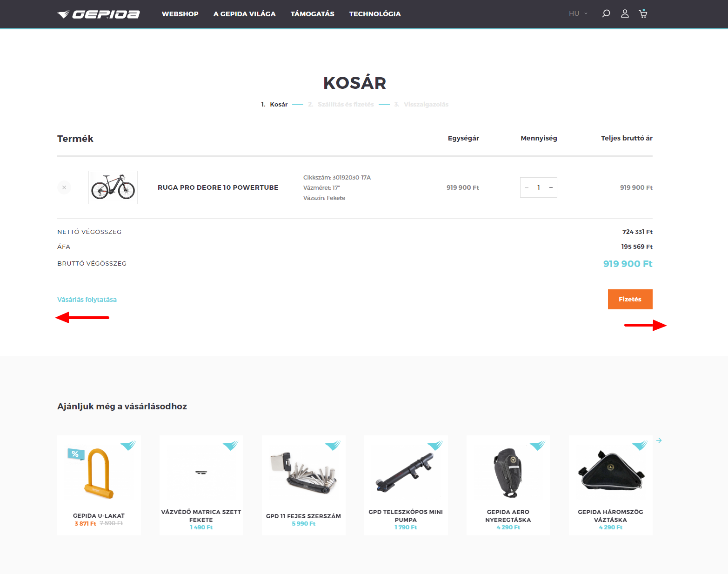Select step 2 Szállítás és fizetés
This screenshot has height=574, width=728.
pyautogui.click(x=341, y=104)
